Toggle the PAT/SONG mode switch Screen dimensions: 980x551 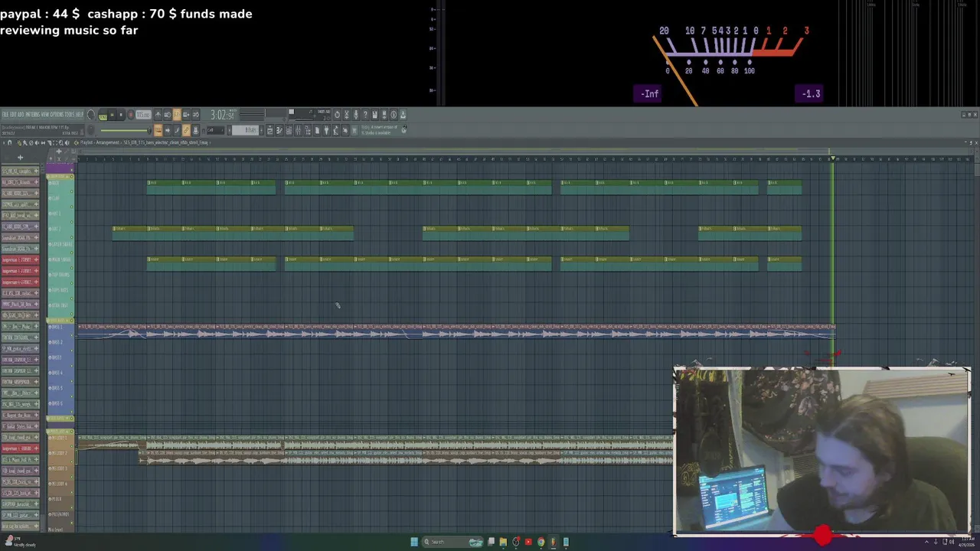click(103, 114)
